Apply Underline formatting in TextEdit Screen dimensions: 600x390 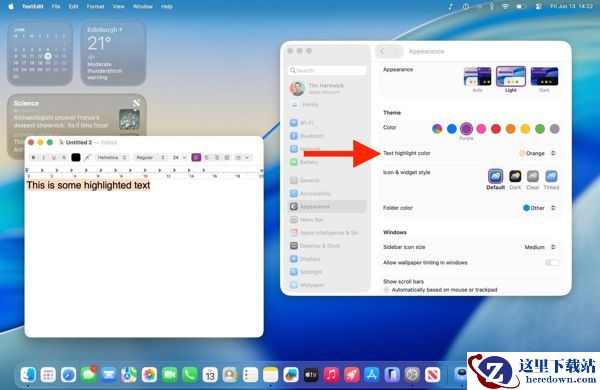point(54,157)
